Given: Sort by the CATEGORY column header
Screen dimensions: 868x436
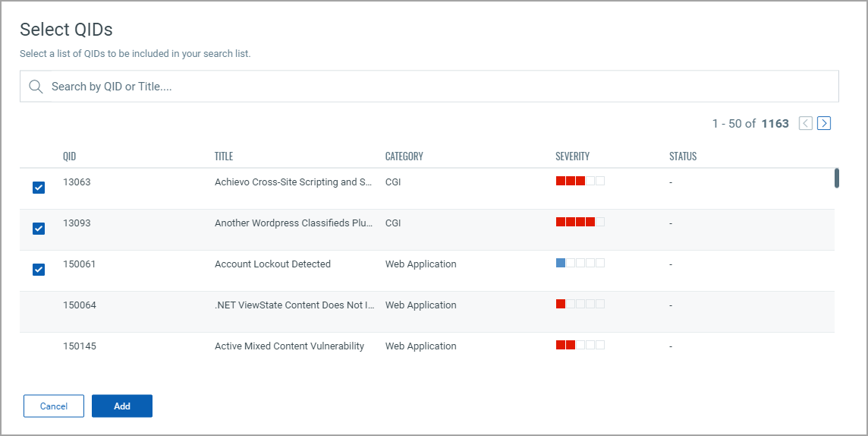Looking at the screenshot, I should coord(404,156).
